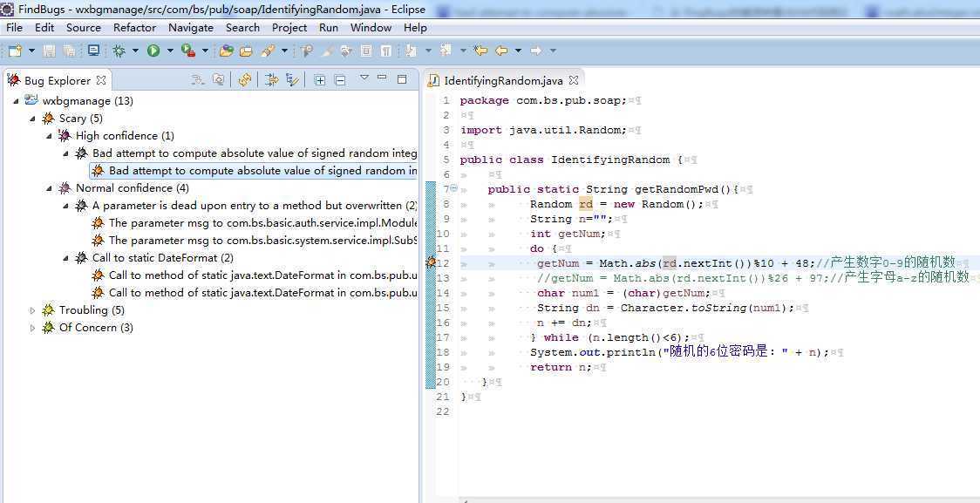This screenshot has width=980, height=503.
Task: Open the Refactor menu
Action: [x=134, y=28]
